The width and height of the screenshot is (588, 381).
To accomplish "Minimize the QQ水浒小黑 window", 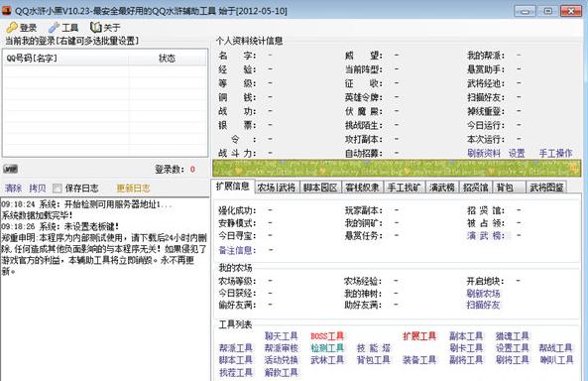I will [525, 11].
